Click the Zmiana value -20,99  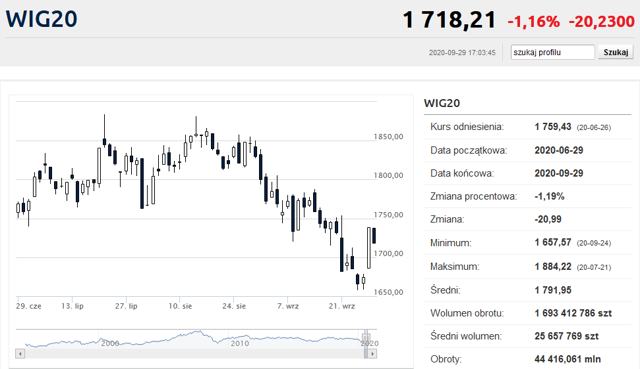point(548,219)
